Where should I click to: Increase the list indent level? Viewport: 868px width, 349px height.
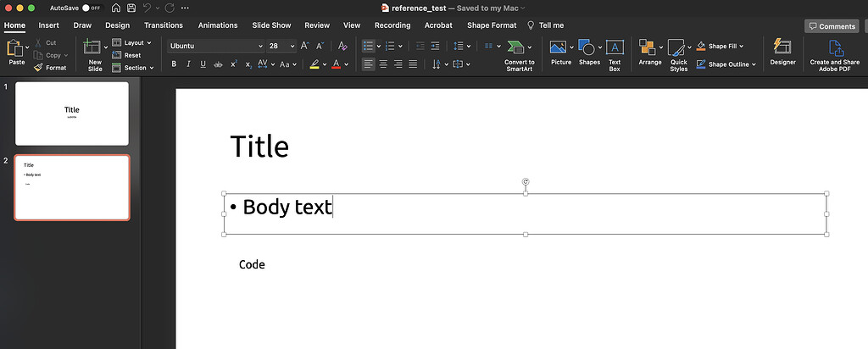pyautogui.click(x=435, y=46)
